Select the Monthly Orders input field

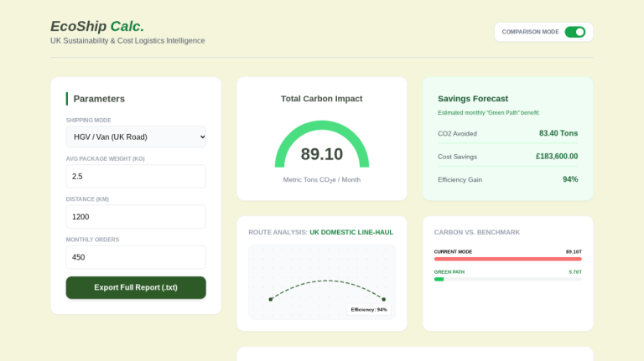tap(136, 257)
